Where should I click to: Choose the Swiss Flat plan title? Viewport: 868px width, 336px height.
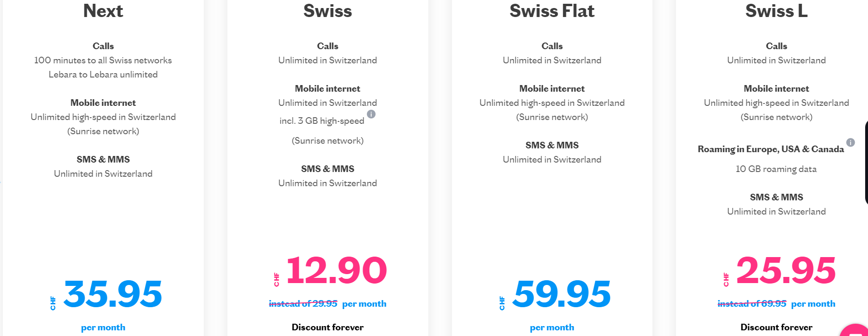pos(552,10)
